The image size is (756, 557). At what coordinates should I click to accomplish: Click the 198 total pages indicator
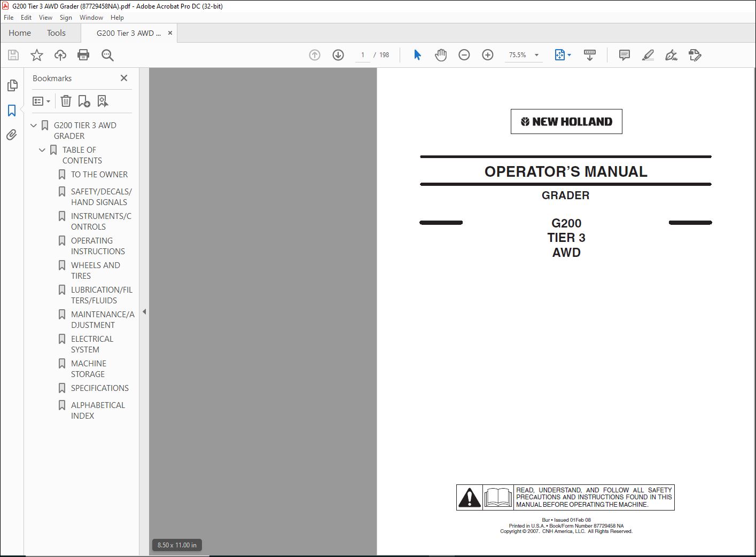click(384, 55)
